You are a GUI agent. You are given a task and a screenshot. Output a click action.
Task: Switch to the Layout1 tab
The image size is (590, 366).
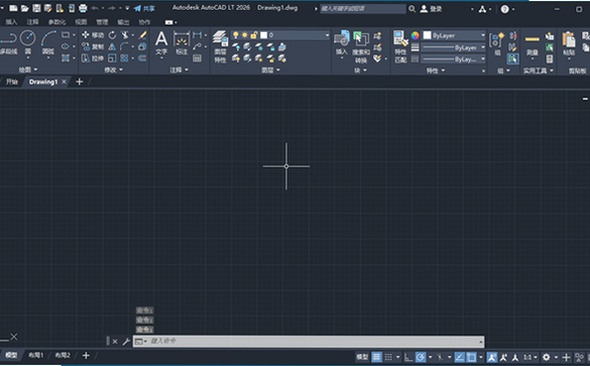point(36,355)
